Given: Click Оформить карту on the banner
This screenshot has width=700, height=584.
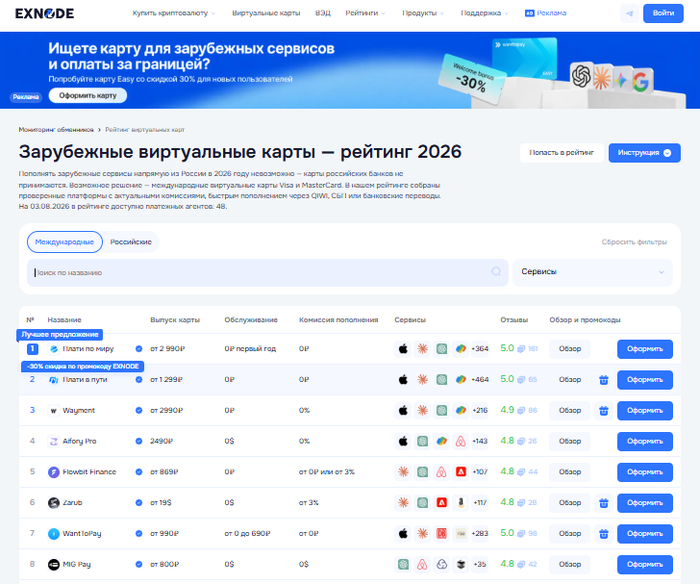Looking at the screenshot, I should click(88, 96).
